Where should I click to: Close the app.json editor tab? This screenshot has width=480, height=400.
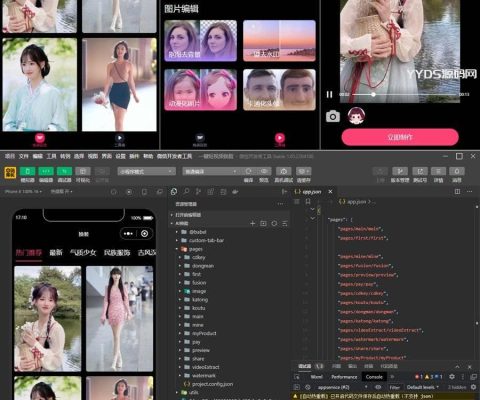coord(330,192)
